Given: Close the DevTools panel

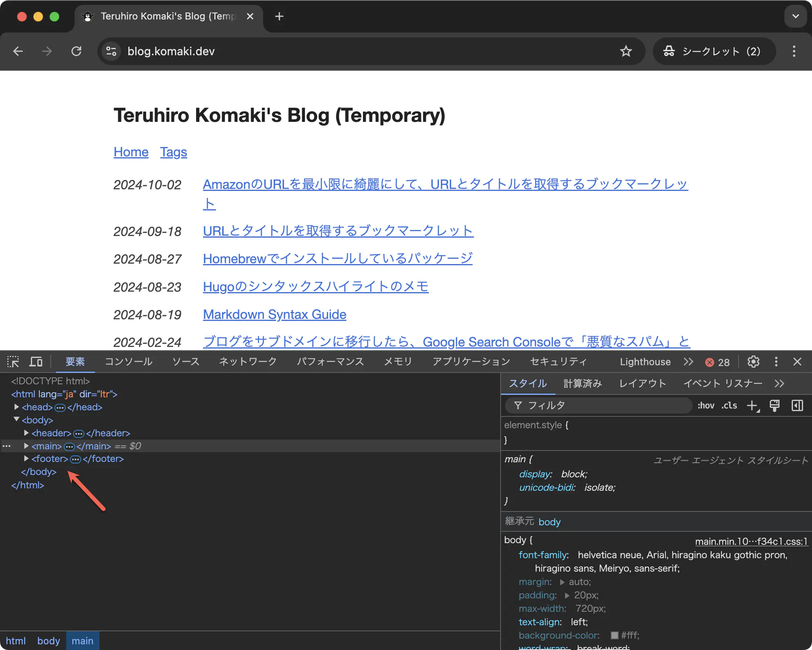Looking at the screenshot, I should [797, 362].
